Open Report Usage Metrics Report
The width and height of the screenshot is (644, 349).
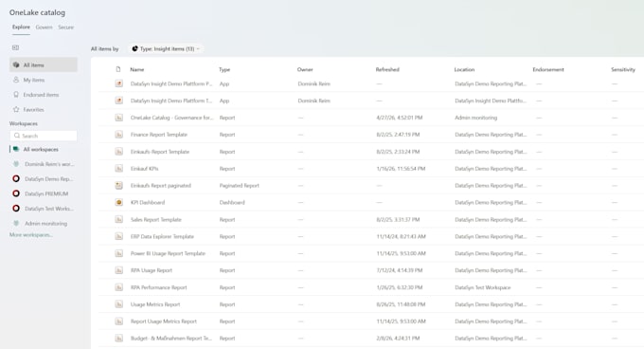point(164,321)
